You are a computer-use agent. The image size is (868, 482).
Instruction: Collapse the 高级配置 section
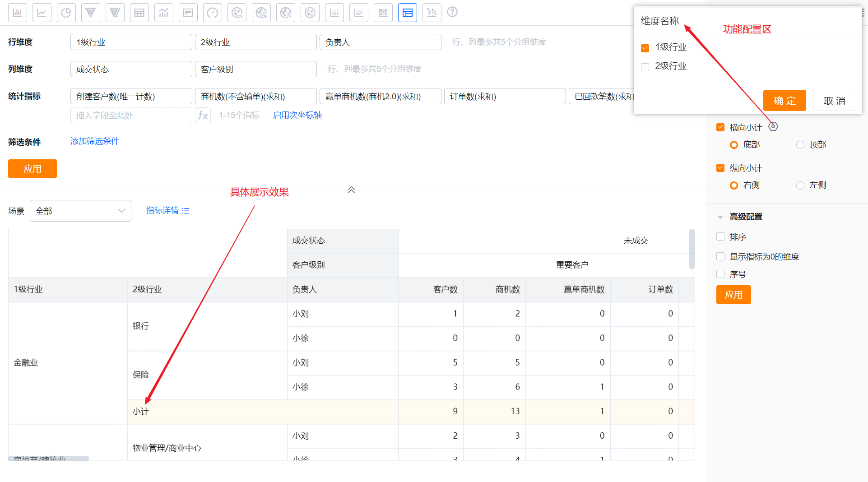pos(719,217)
